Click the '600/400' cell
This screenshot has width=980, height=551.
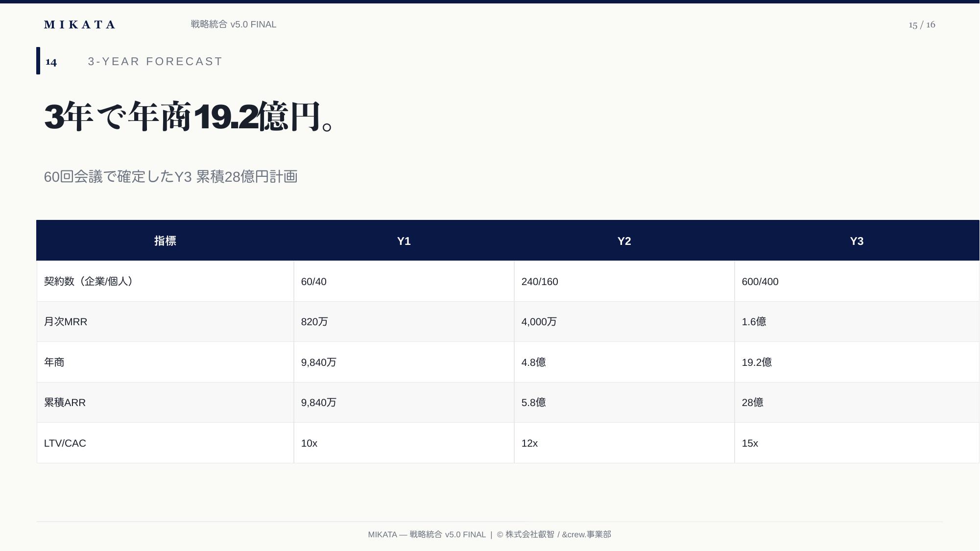(857, 281)
